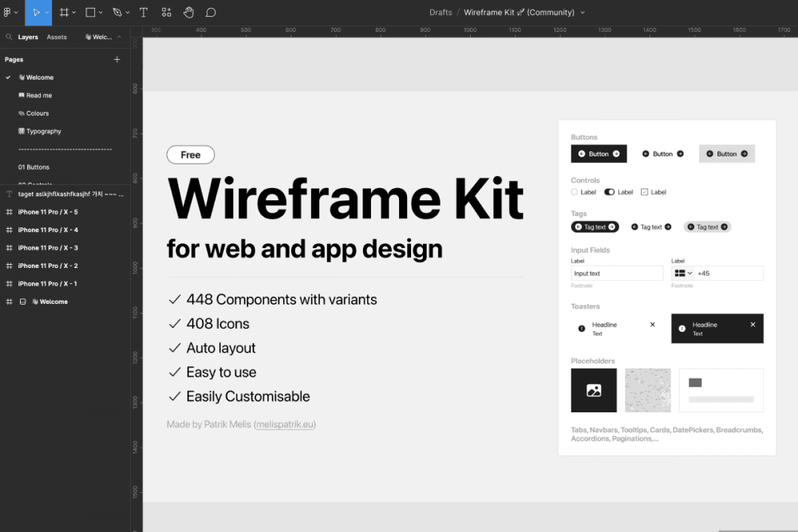798x532 pixels.
Task: Select the Hand tool
Action: tap(188, 13)
